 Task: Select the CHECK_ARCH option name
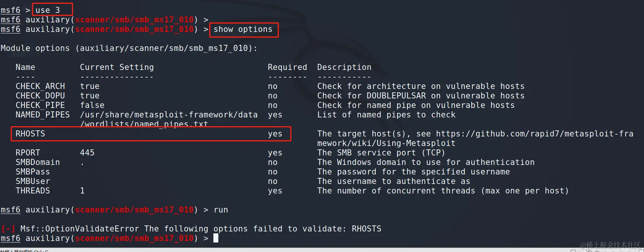(x=40, y=86)
